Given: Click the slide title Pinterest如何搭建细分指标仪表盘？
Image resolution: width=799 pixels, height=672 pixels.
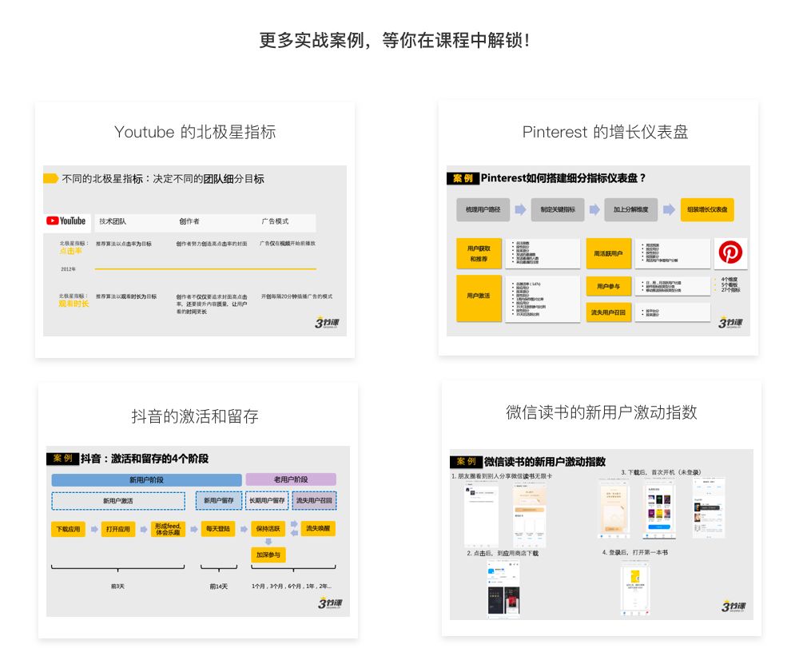Looking at the screenshot, I should pos(563,178).
